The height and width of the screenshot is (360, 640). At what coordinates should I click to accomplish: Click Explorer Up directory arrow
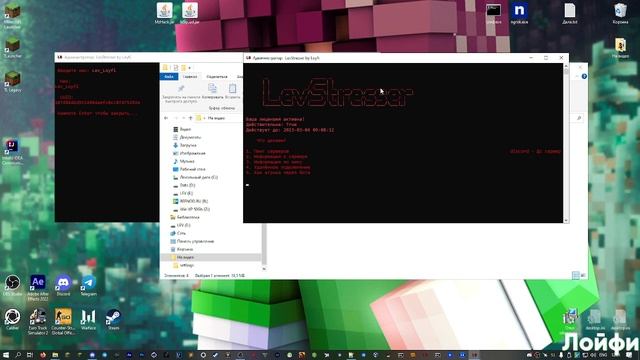tap(190, 118)
